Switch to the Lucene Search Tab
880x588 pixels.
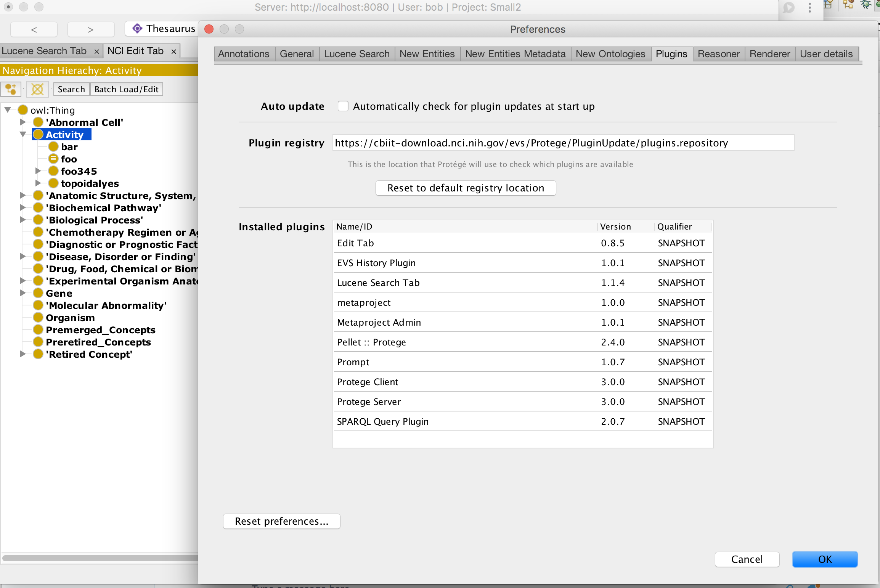pos(44,50)
